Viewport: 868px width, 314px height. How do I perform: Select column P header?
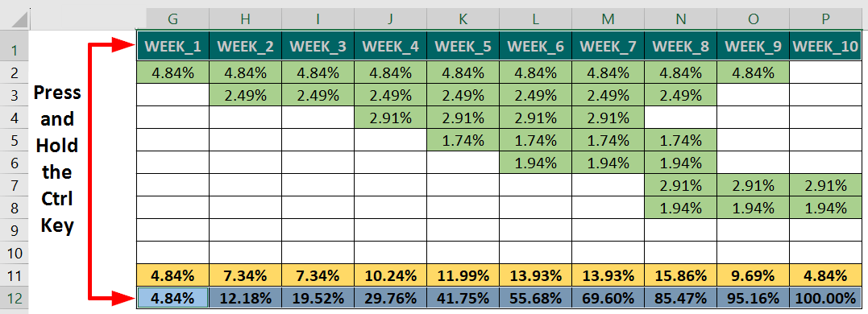(825, 19)
